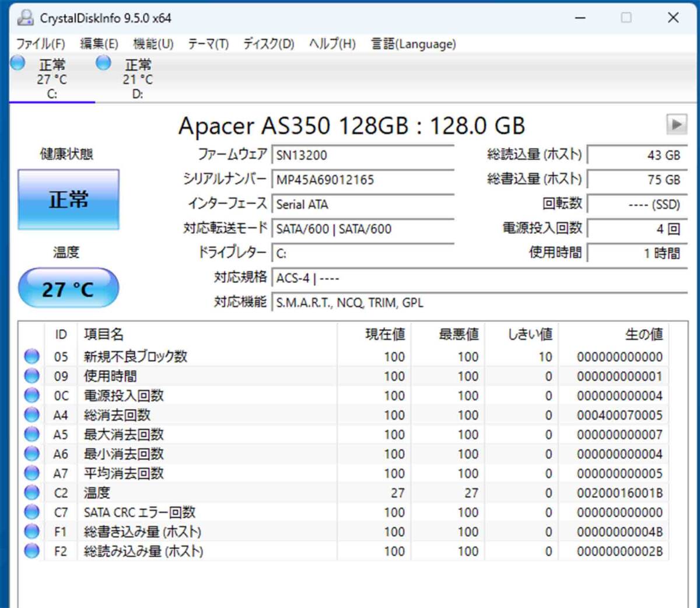Open the 機能(U) menu

coord(153,44)
